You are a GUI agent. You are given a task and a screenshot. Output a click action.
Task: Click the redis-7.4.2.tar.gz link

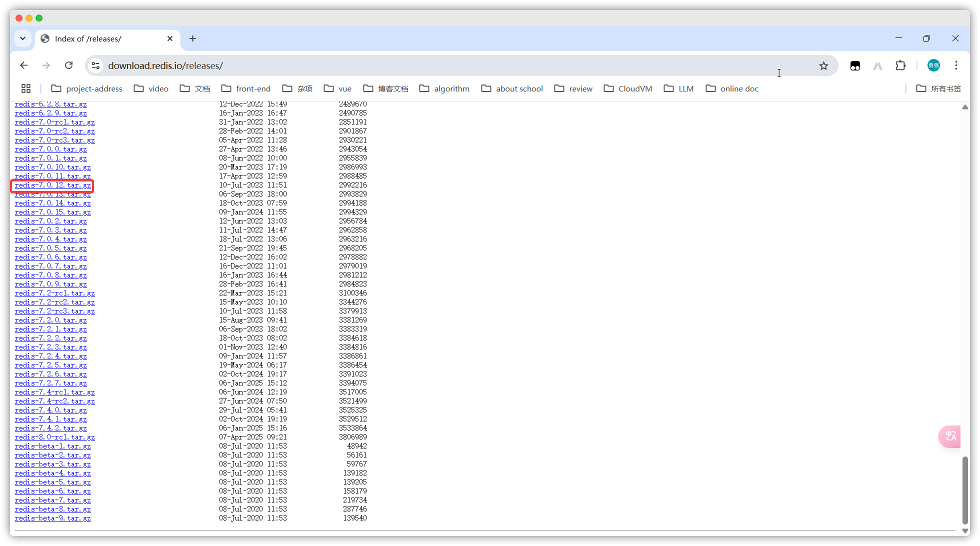pyautogui.click(x=50, y=428)
